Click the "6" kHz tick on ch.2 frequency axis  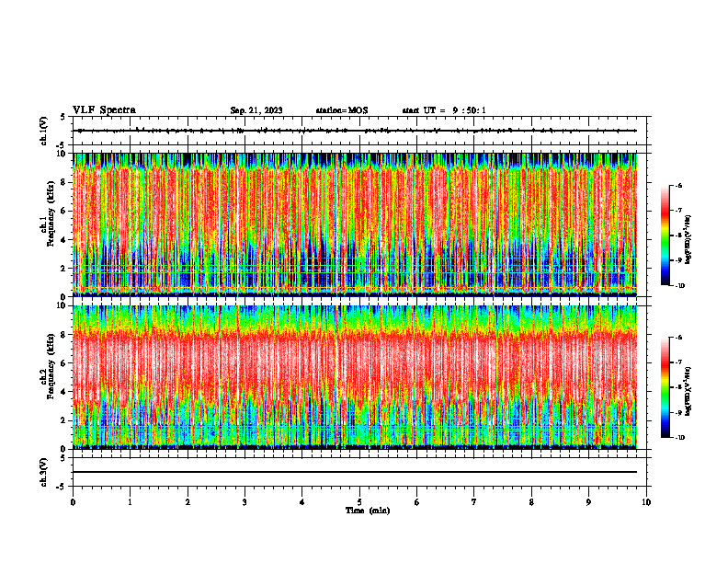coord(64,363)
